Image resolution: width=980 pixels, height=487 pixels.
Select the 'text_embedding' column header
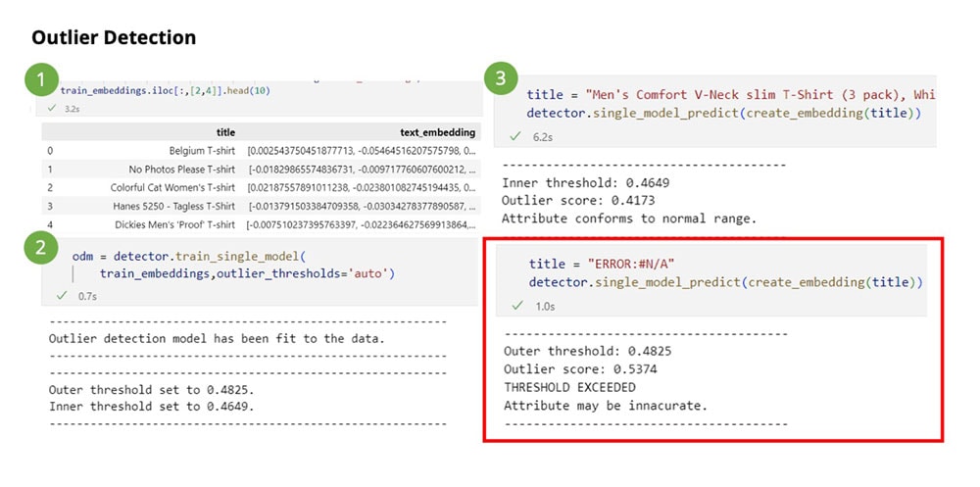(438, 132)
